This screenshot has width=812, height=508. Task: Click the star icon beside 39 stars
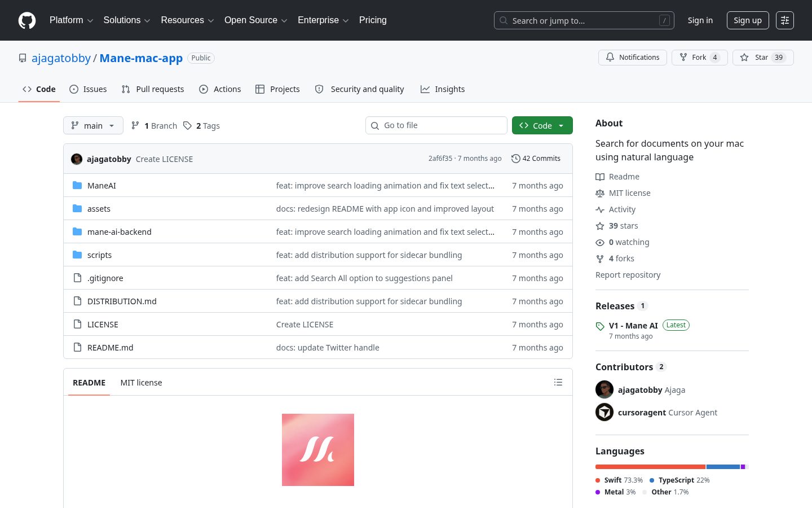coord(600,226)
